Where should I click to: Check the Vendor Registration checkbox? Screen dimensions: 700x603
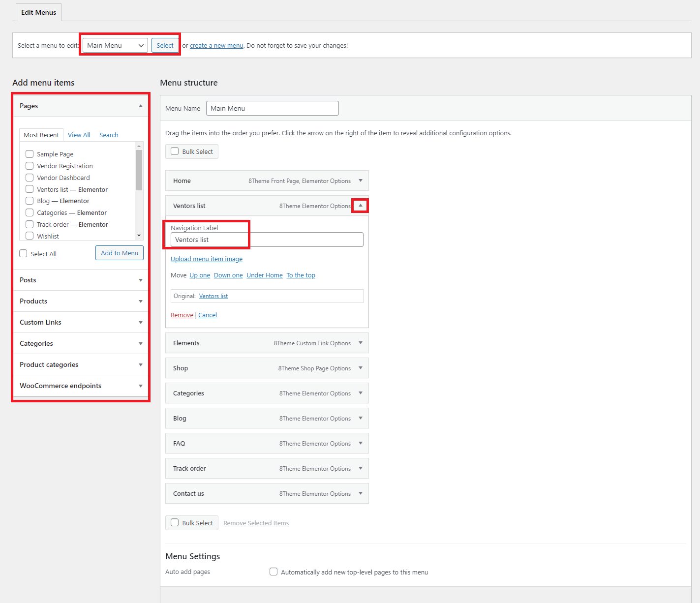tap(30, 166)
